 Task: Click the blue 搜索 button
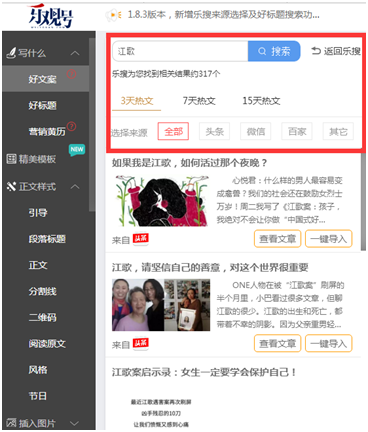click(274, 51)
